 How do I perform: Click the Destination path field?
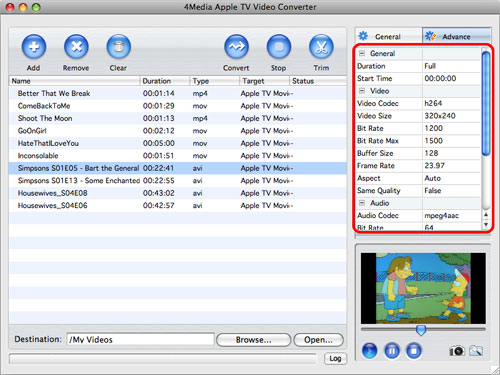point(140,340)
